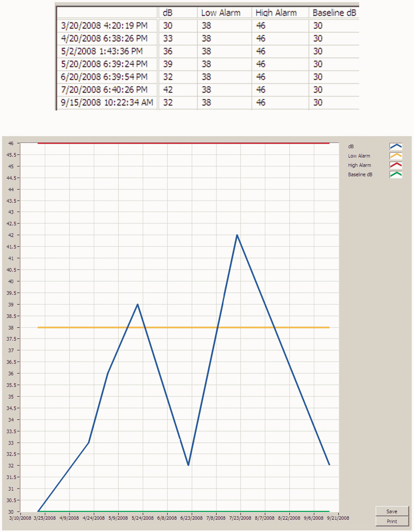Image resolution: width=414 pixels, height=532 pixels.
Task: Click the 42 dB peak on the chart
Action: tap(237, 235)
